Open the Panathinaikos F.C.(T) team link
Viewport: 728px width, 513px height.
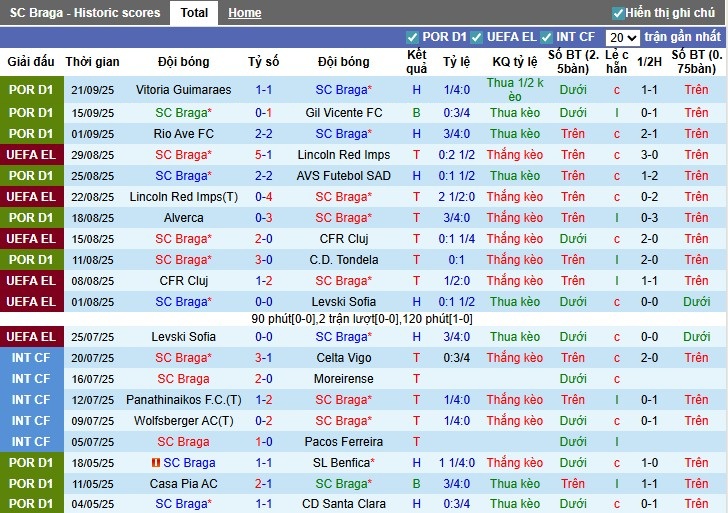click(183, 400)
